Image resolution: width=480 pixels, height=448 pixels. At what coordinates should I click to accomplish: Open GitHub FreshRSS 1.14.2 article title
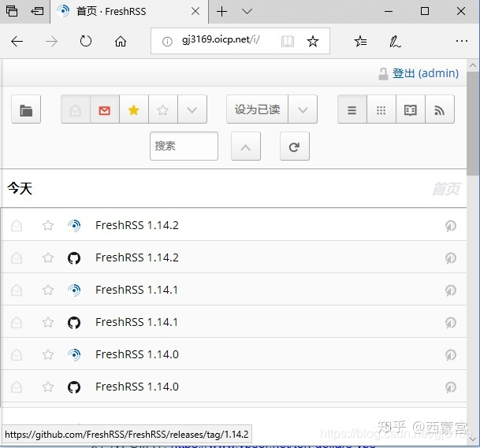pos(137,257)
